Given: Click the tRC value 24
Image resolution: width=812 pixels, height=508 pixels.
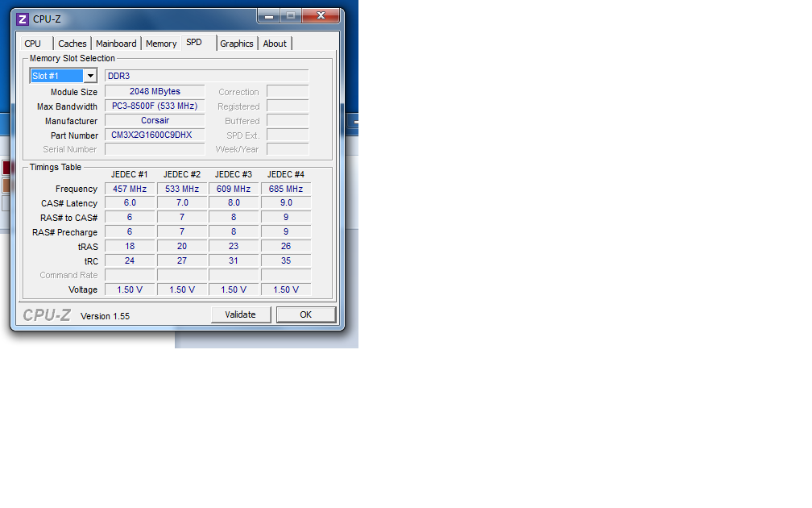Looking at the screenshot, I should tap(130, 260).
